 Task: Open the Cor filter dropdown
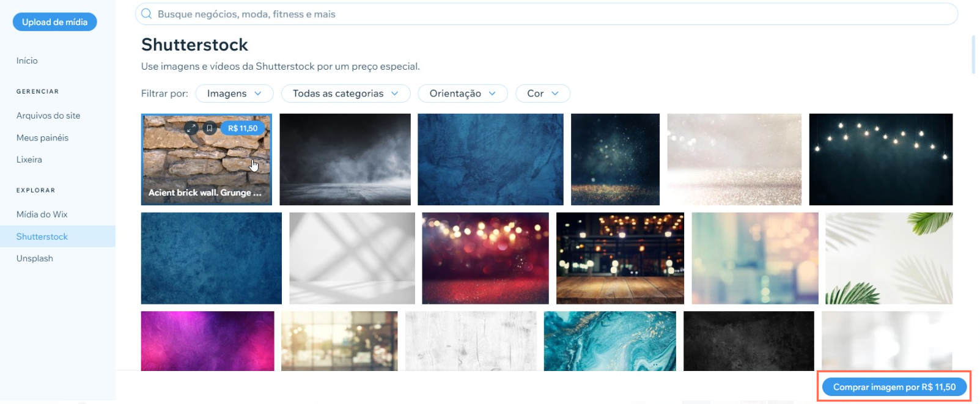[x=543, y=94]
